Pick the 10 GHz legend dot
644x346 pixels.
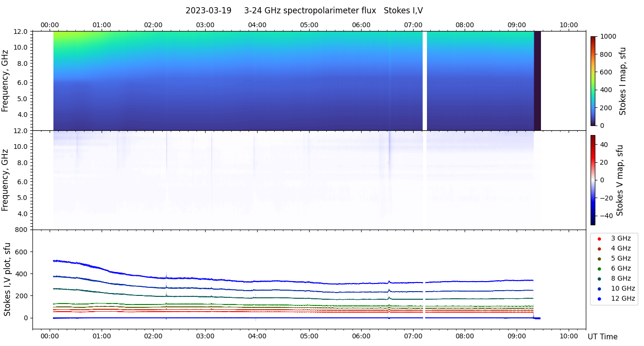(x=599, y=289)
